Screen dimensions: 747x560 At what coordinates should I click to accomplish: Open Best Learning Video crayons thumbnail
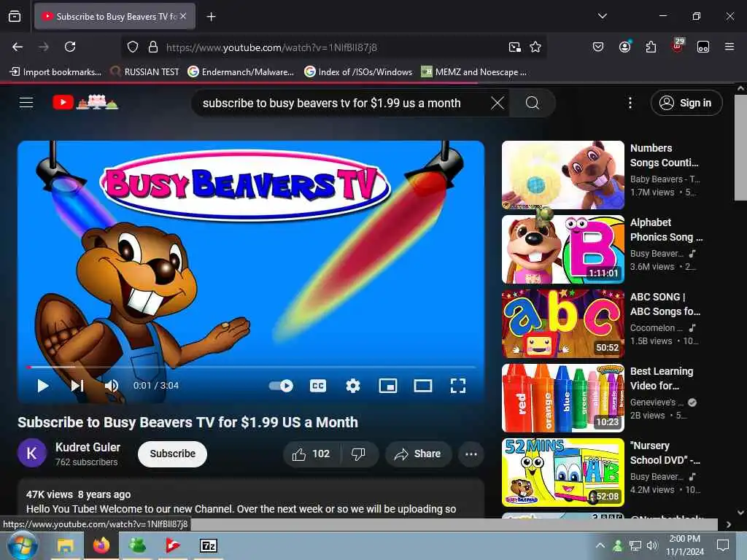pos(562,398)
